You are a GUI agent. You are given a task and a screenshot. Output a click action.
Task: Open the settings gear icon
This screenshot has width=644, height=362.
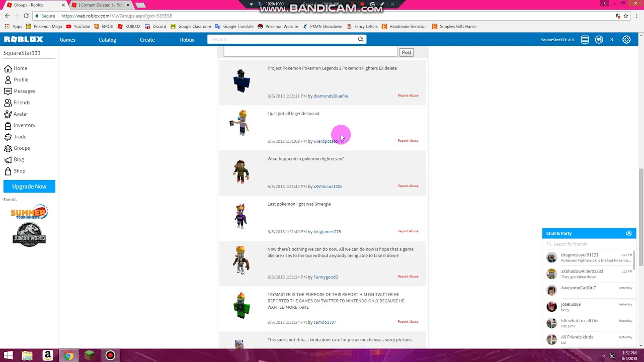point(626,40)
